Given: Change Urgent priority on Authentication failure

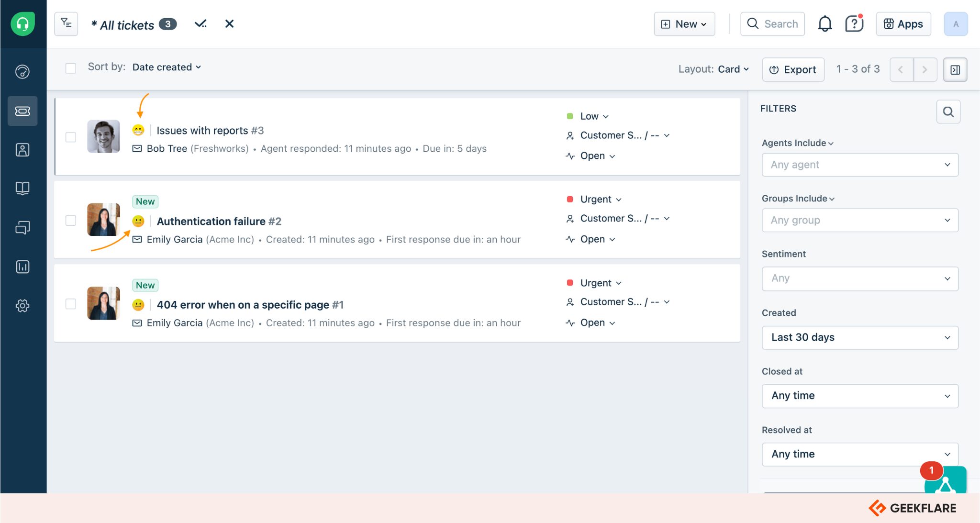Looking at the screenshot, I should pos(600,199).
